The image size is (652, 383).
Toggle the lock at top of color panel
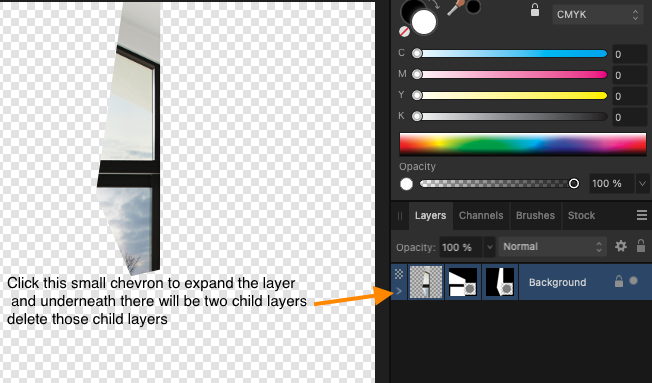(x=535, y=10)
